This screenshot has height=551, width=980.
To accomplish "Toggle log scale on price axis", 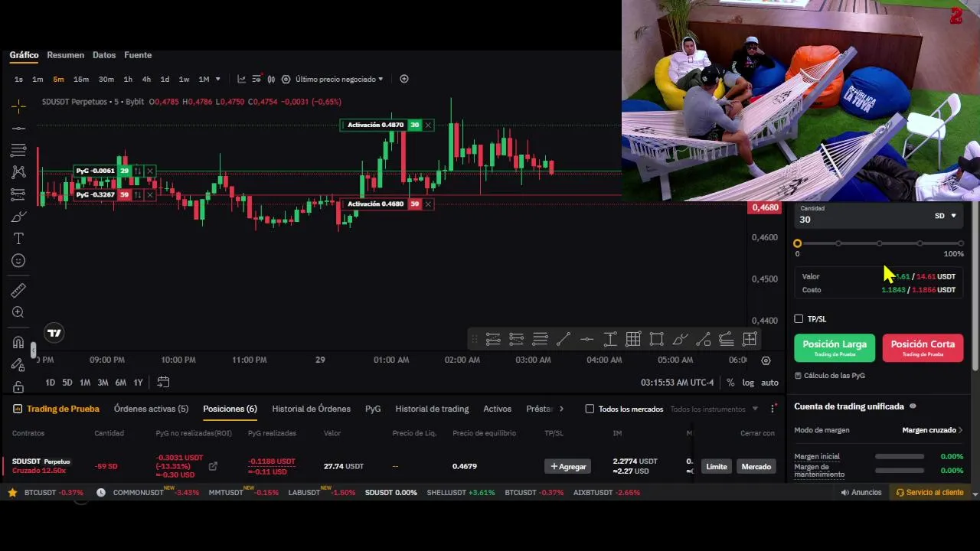I will (748, 383).
